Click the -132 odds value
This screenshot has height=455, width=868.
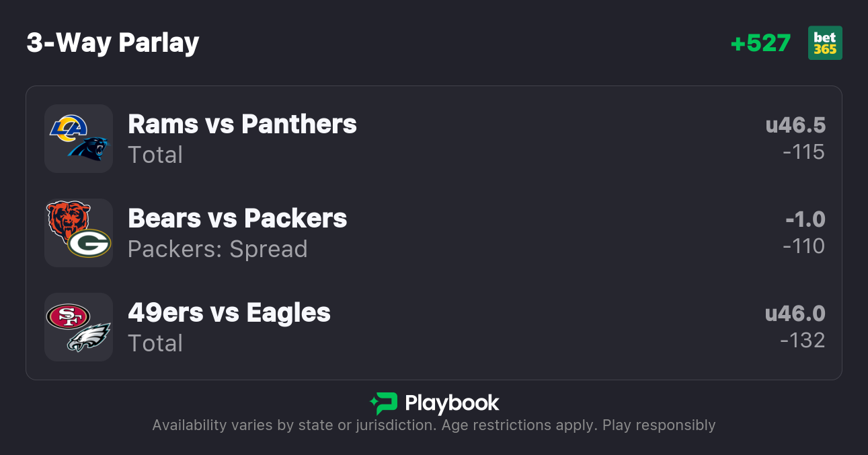[x=802, y=341]
